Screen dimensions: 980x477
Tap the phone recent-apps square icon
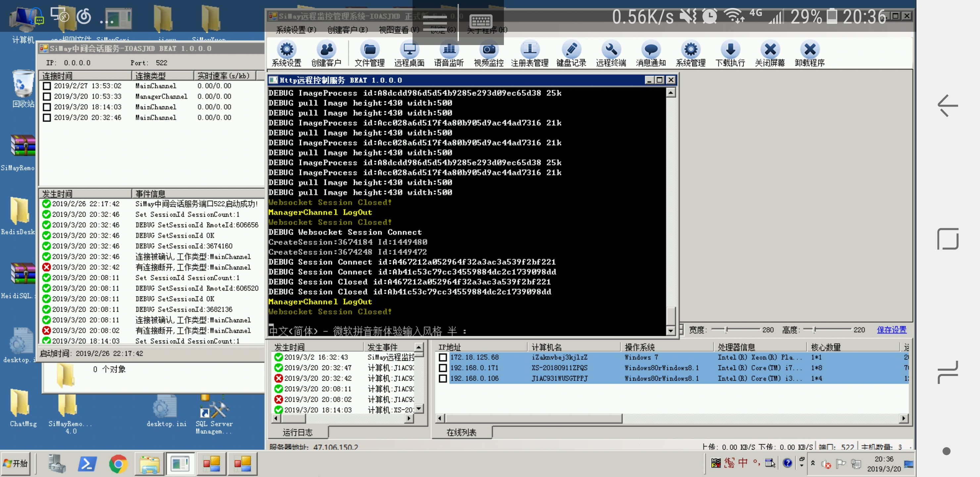coord(947,239)
